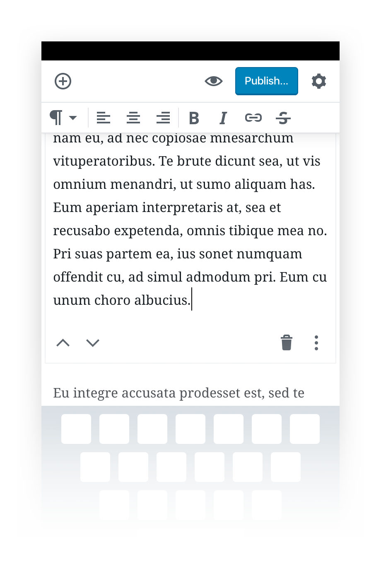Open the settings gear icon
The height and width of the screenshot is (588, 381).
(x=319, y=81)
